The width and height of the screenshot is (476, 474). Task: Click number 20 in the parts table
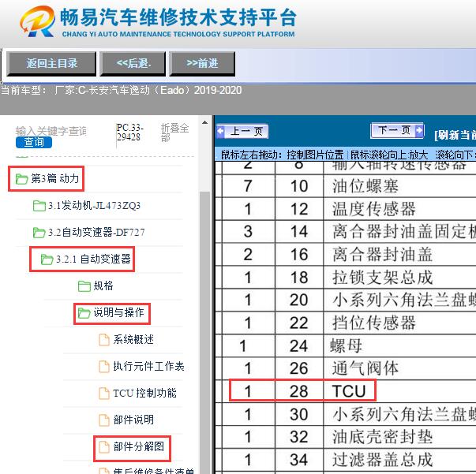pyautogui.click(x=299, y=300)
